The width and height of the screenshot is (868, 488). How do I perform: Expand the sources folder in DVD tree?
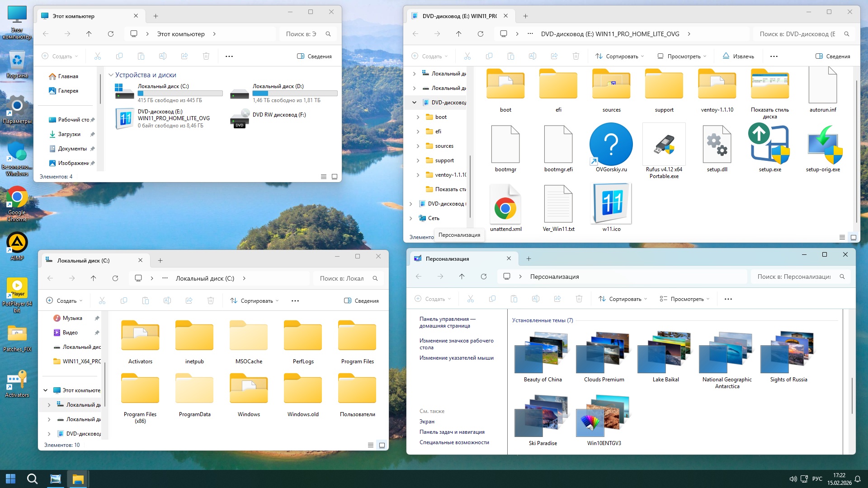[x=418, y=146]
